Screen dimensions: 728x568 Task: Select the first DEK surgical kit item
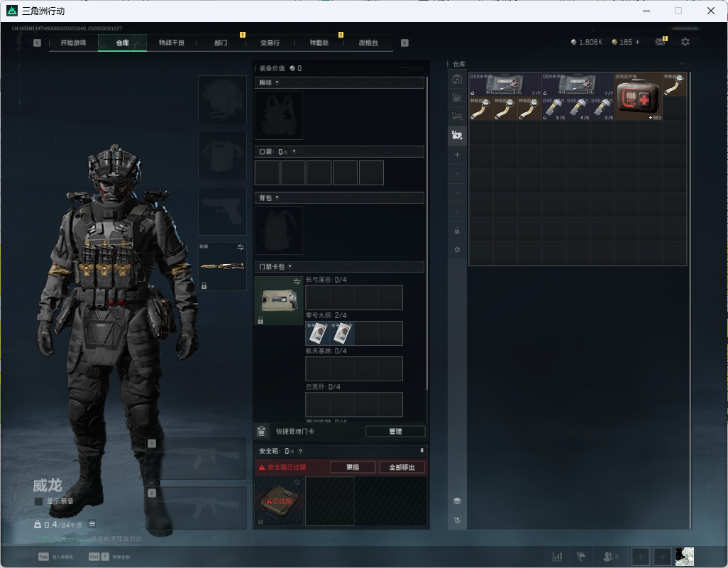(x=504, y=84)
